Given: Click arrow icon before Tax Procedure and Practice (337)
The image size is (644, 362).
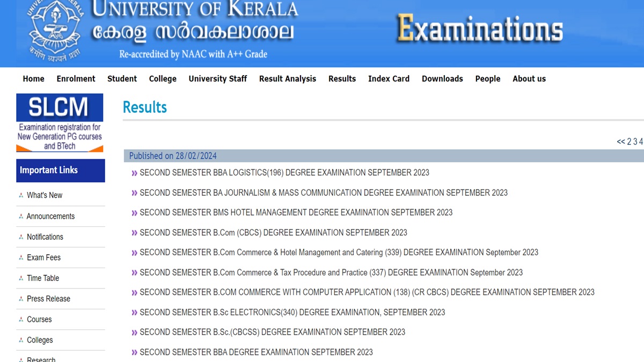Looking at the screenshot, I should (135, 272).
